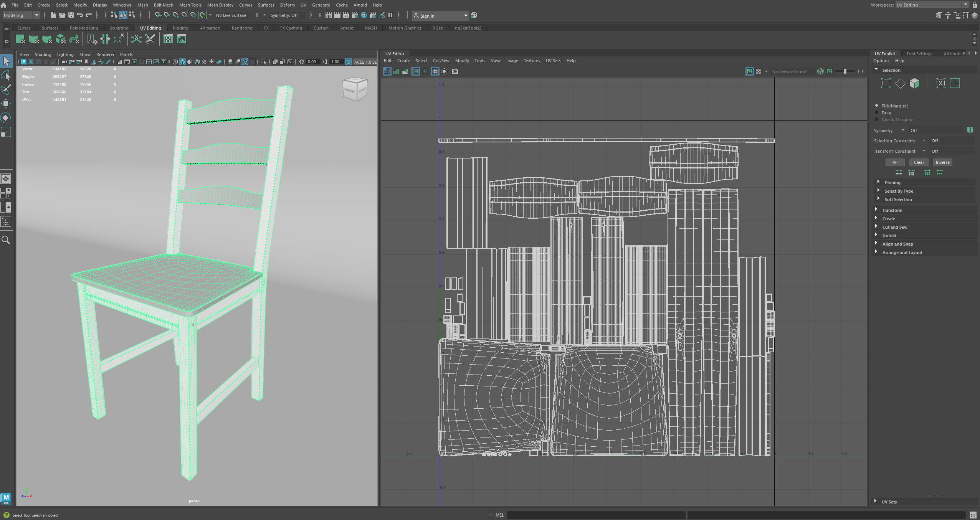Screen dimensions: 980x520
Task: Click the grow selection icon below Inverse
Action: (939, 173)
